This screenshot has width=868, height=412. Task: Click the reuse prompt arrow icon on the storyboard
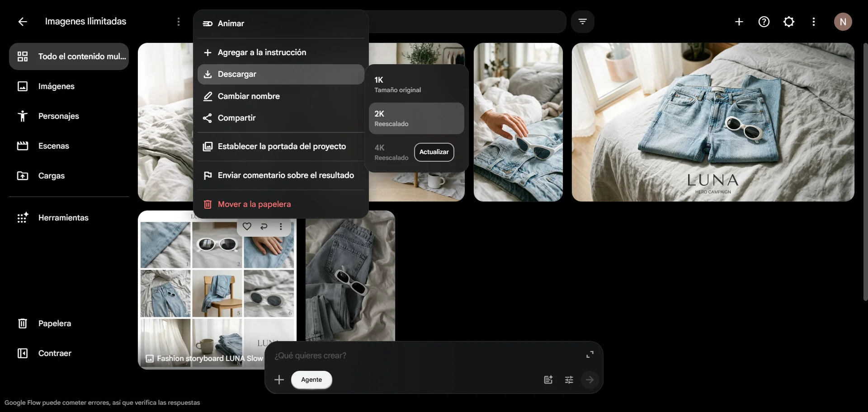pyautogui.click(x=264, y=226)
